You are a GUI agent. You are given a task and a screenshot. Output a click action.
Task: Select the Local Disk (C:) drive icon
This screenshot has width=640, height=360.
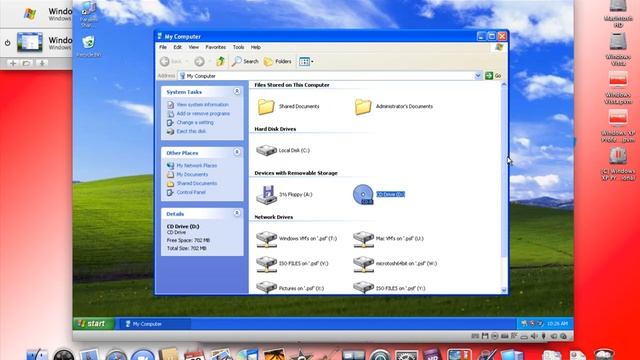click(266, 150)
